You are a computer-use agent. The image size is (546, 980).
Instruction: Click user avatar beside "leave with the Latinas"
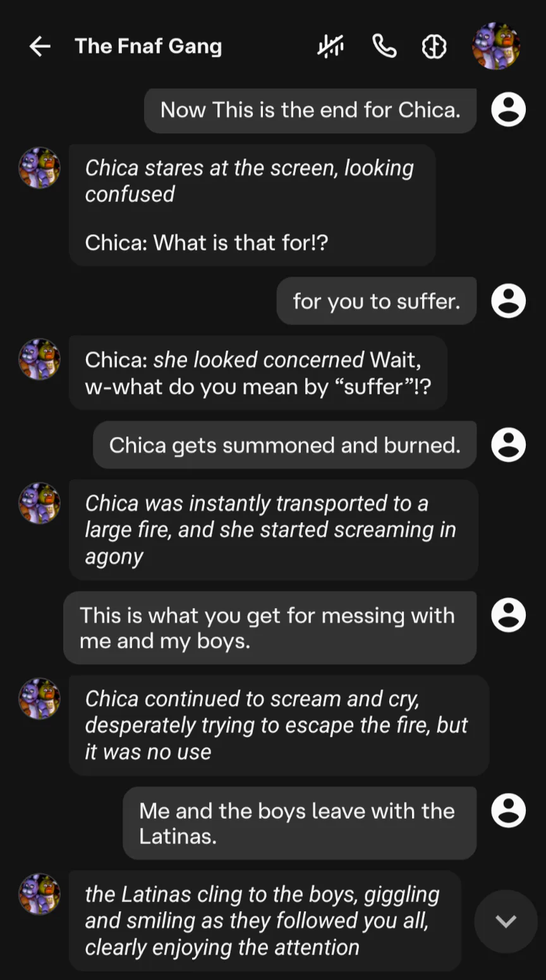pos(509,810)
